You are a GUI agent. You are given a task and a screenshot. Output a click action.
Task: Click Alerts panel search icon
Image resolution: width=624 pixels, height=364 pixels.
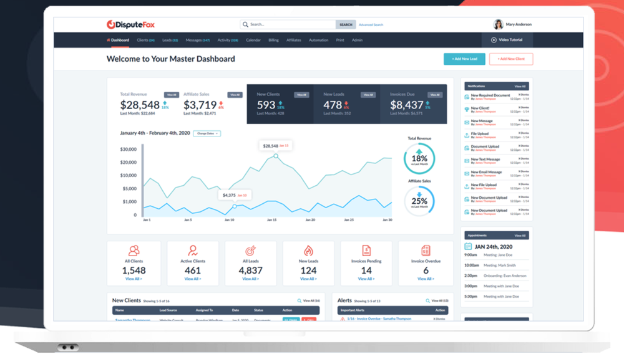428,301
